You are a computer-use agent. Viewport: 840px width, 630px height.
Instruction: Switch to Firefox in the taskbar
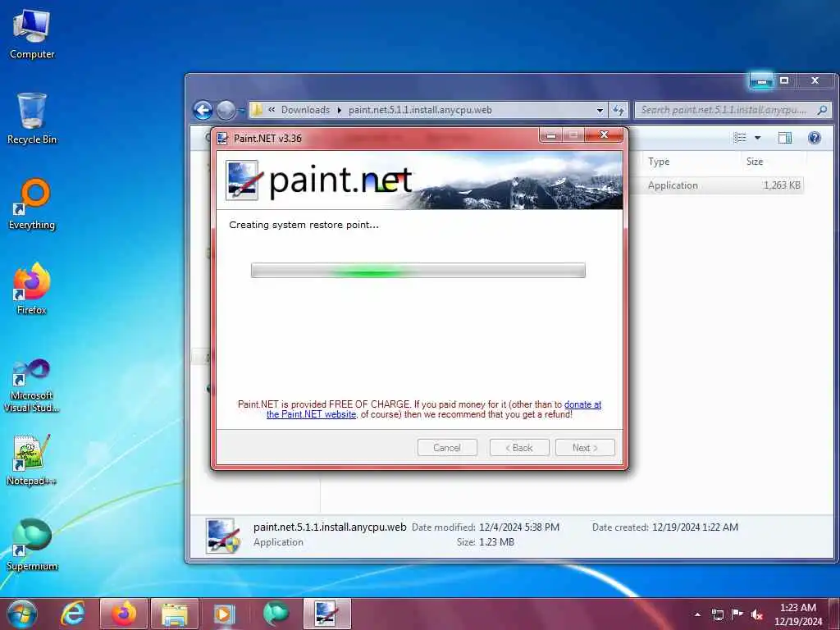[x=125, y=614]
